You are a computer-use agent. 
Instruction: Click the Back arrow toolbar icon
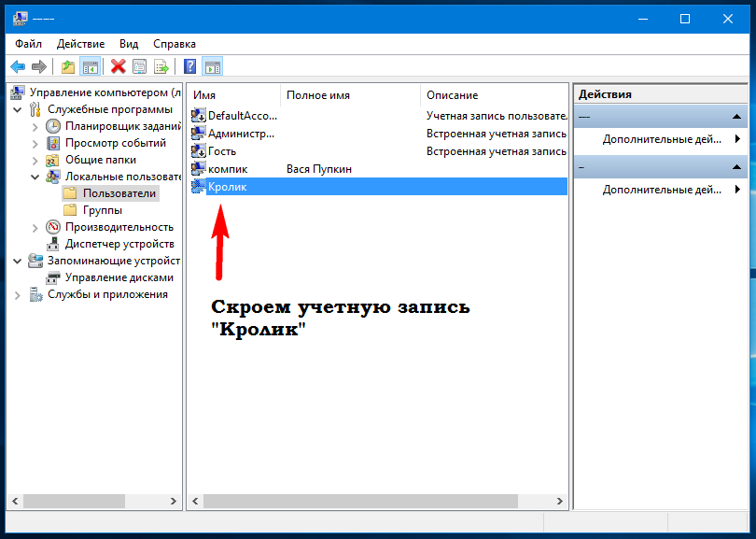(18, 66)
